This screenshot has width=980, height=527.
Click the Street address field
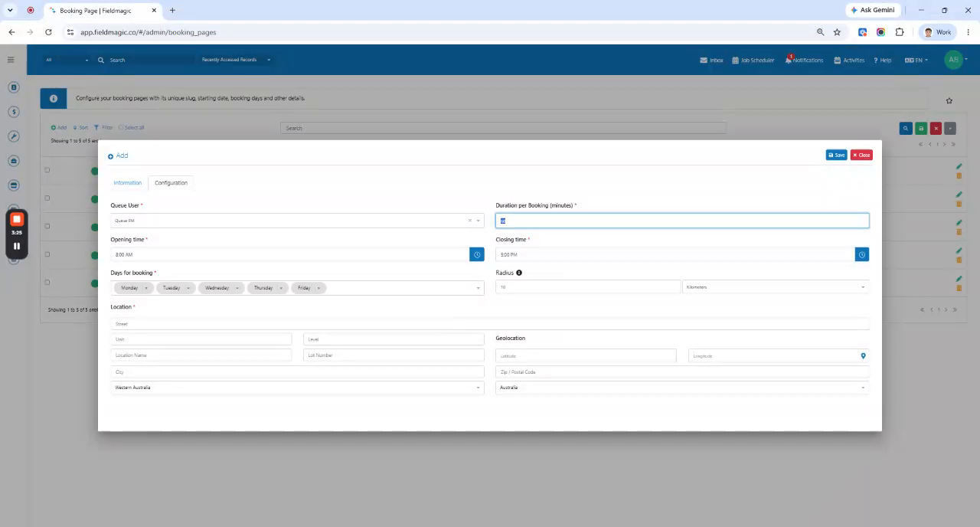coord(490,323)
